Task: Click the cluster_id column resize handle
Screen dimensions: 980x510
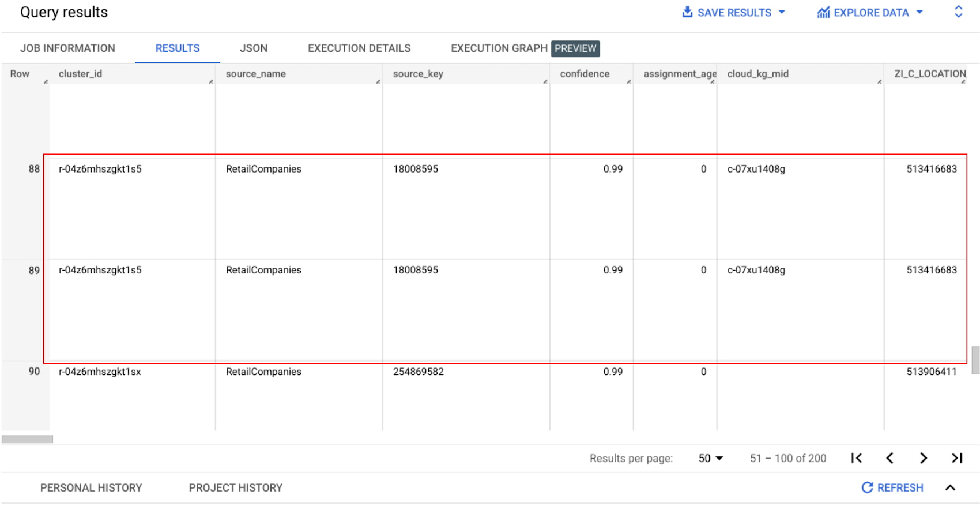Action: (x=211, y=81)
